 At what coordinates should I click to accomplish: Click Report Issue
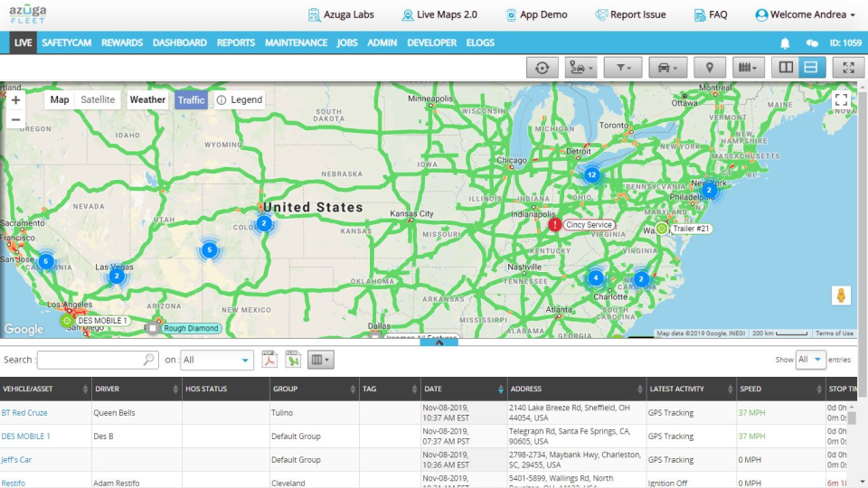[630, 15]
